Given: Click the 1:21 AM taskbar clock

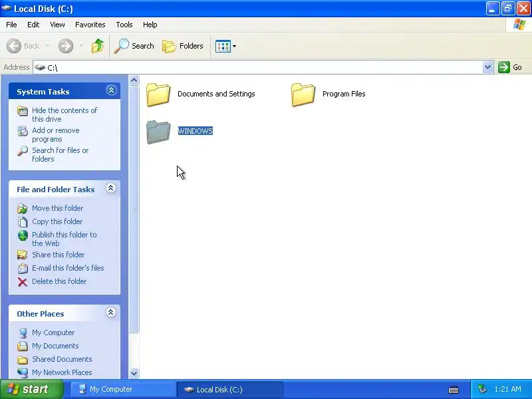Looking at the screenshot, I should coord(507,389).
